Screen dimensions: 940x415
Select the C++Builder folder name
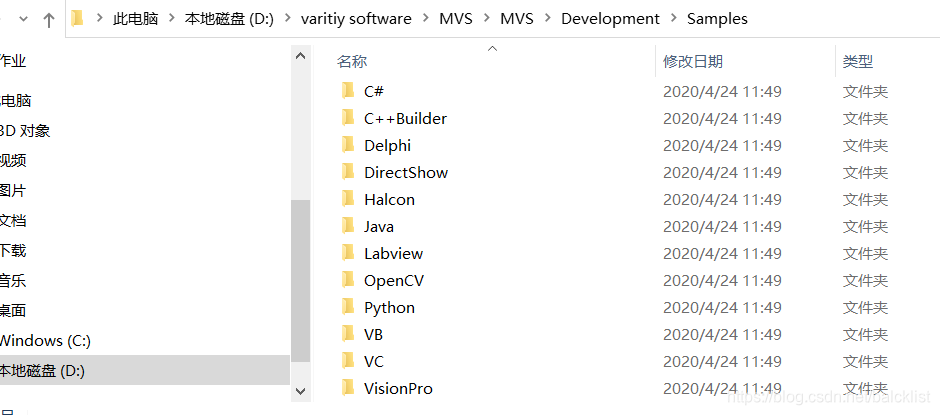point(405,118)
